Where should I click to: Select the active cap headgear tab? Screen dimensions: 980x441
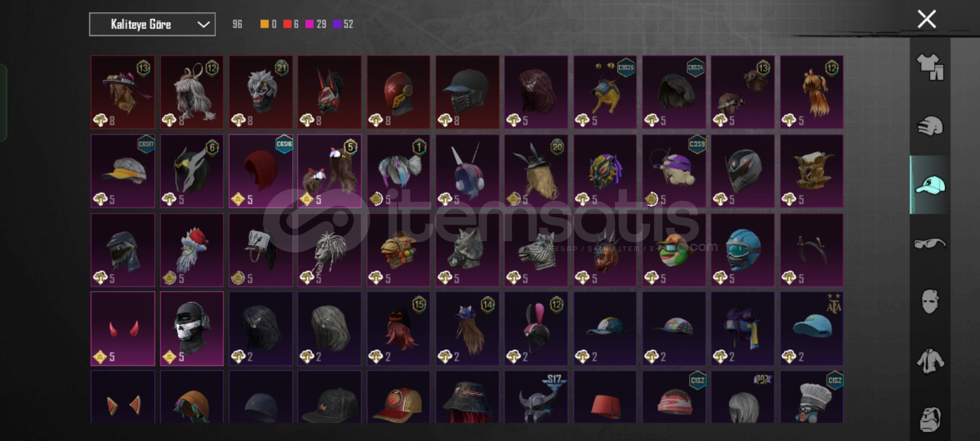(930, 184)
